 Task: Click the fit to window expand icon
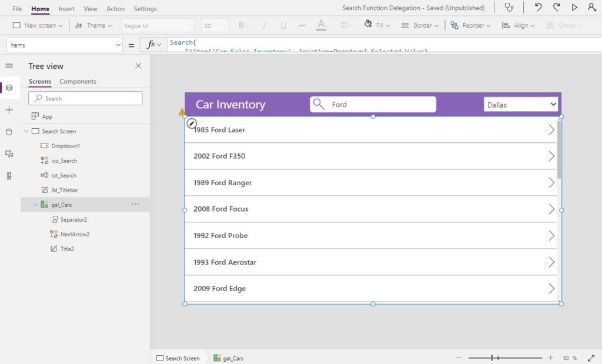591,358
